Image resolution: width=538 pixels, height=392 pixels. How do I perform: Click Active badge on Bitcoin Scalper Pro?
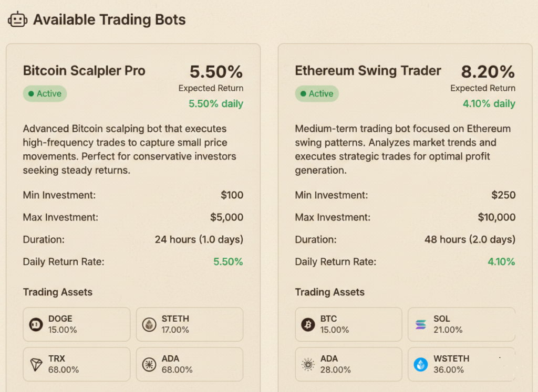[x=45, y=93]
